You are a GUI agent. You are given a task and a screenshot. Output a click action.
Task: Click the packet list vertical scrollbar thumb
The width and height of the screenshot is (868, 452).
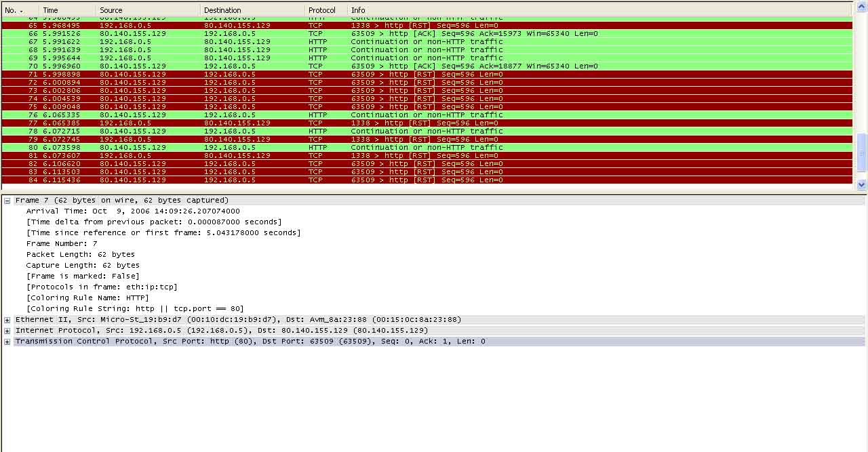point(862,152)
